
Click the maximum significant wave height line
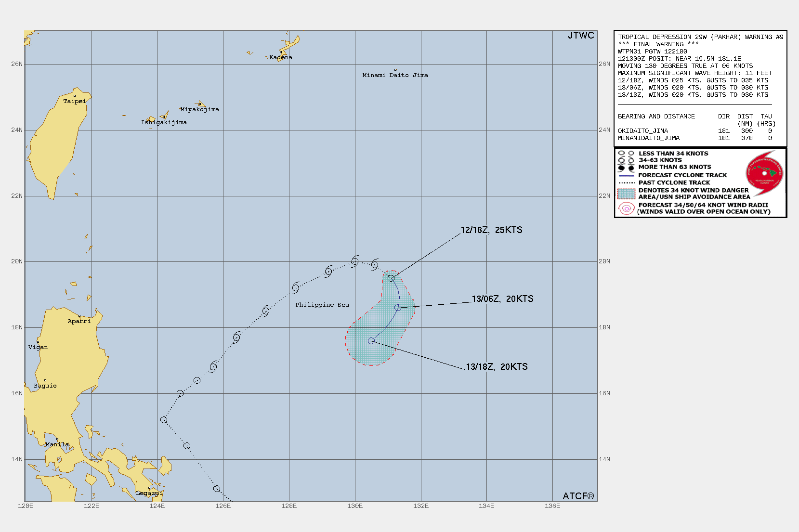(695, 73)
